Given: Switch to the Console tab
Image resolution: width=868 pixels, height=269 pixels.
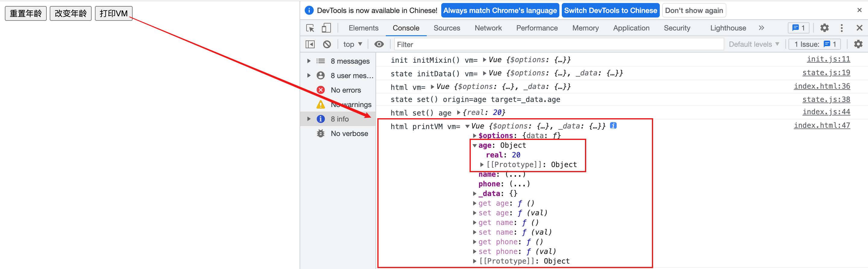Looking at the screenshot, I should 406,28.
